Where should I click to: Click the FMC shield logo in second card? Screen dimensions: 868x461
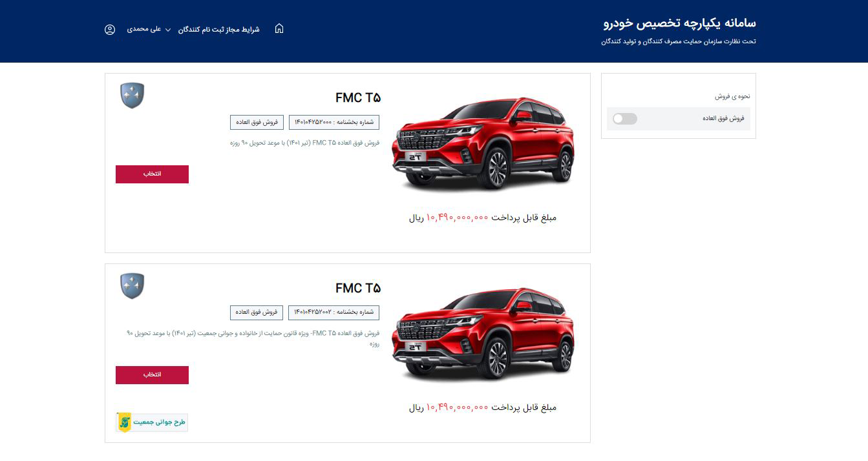132,286
